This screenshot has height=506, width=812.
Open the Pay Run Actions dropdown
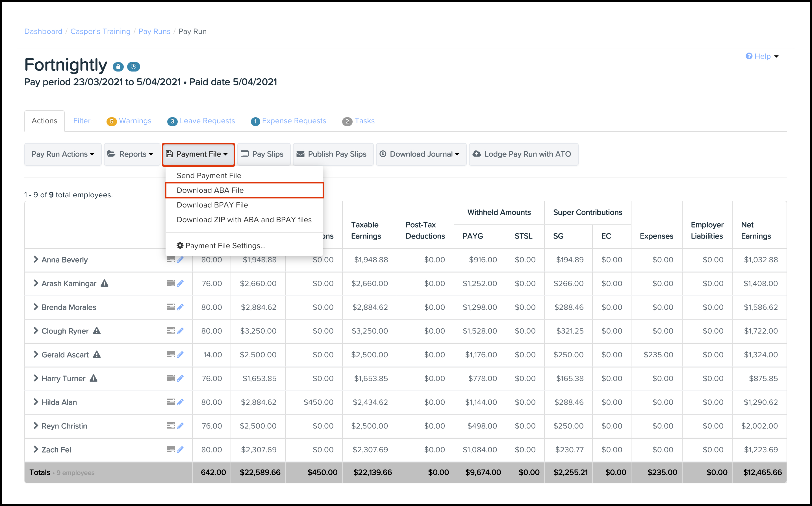(x=62, y=154)
